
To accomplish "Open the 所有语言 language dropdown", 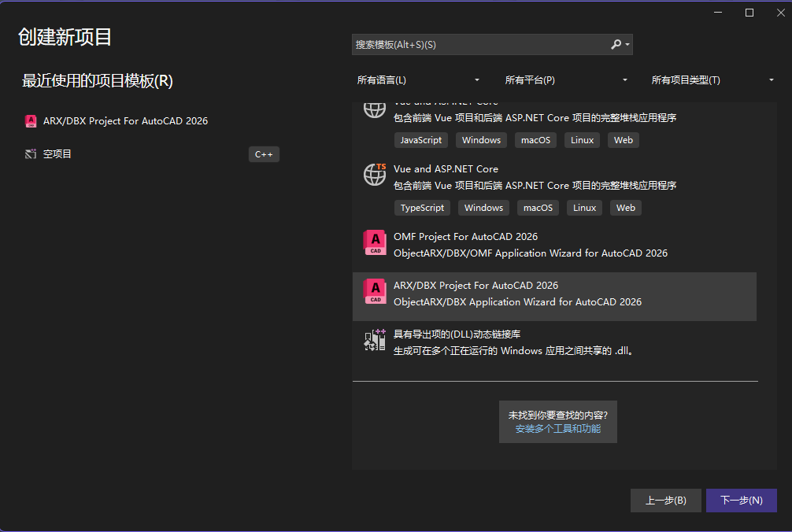I will (x=418, y=80).
